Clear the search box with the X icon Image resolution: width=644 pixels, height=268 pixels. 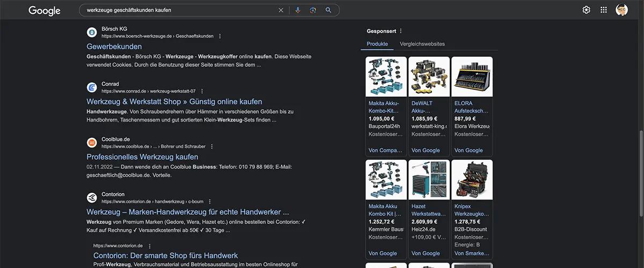coord(281,10)
